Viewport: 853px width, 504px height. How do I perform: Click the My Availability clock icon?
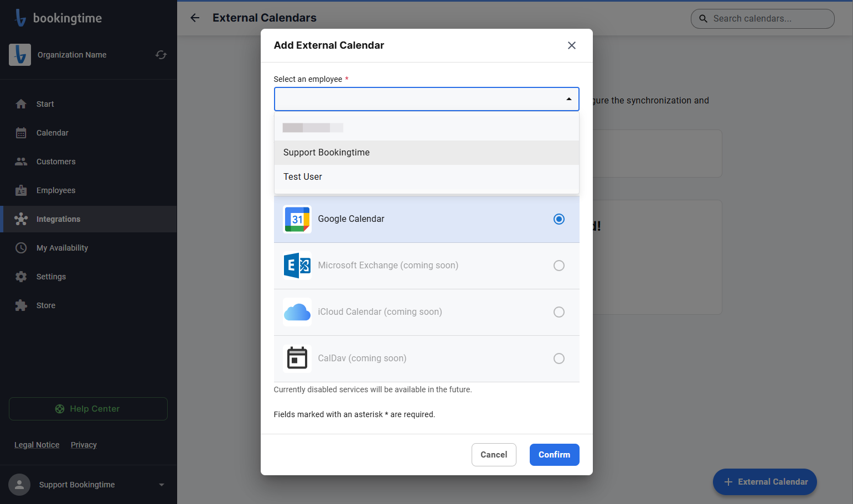click(21, 248)
